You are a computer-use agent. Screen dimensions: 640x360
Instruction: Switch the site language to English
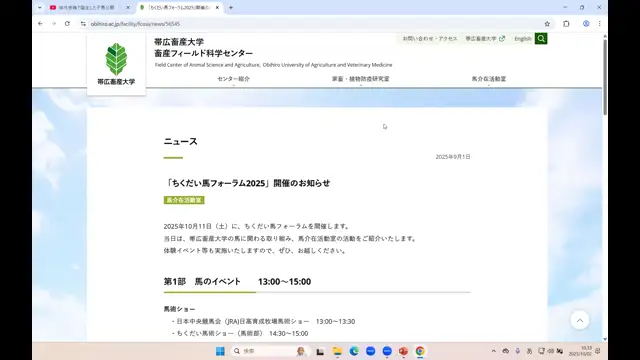point(522,39)
